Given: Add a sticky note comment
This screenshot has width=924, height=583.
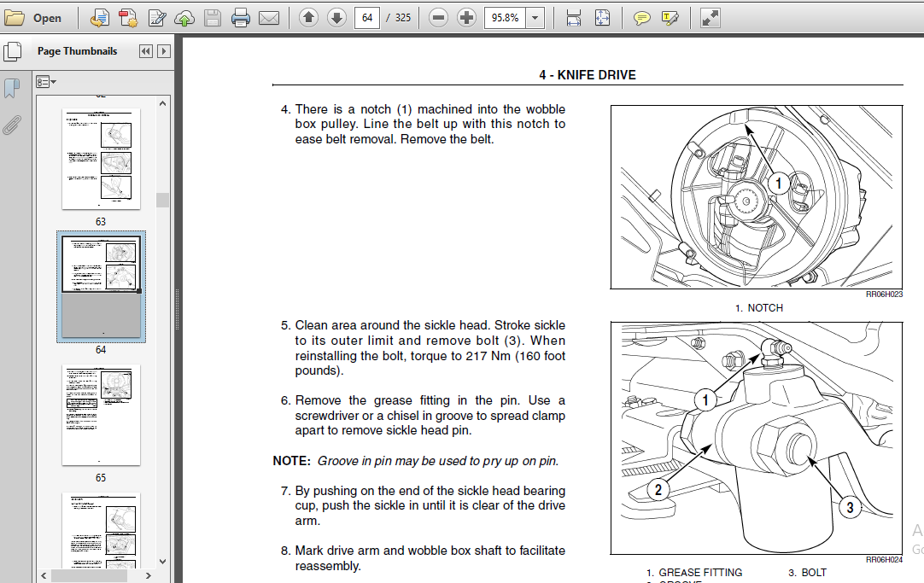Looking at the screenshot, I should 641,18.
